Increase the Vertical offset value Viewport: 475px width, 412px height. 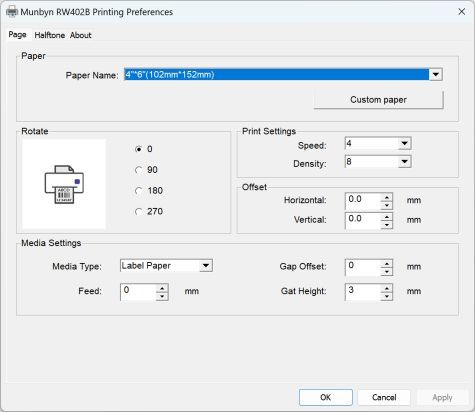pos(387,217)
